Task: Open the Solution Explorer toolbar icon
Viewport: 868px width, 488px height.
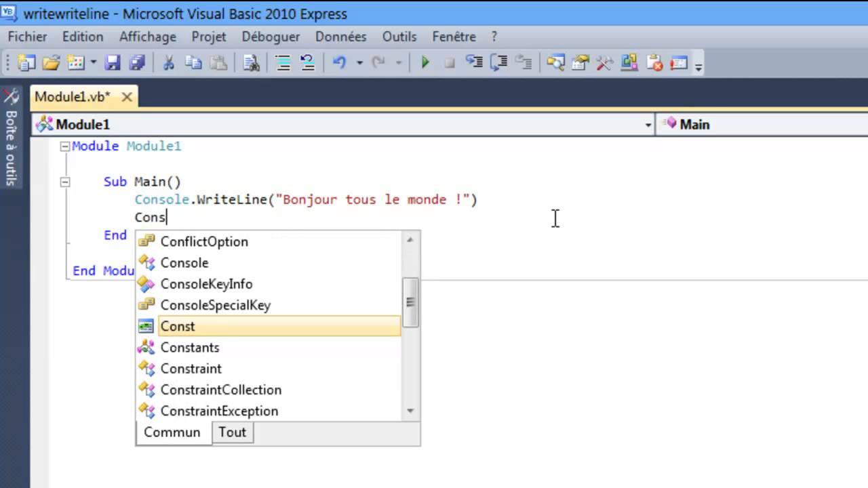Action: (556, 63)
